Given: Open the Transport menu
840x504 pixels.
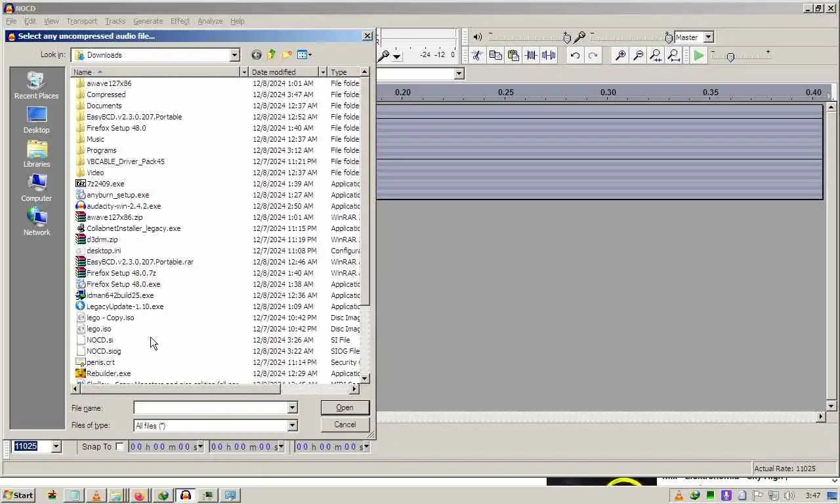Looking at the screenshot, I should pos(81,21).
